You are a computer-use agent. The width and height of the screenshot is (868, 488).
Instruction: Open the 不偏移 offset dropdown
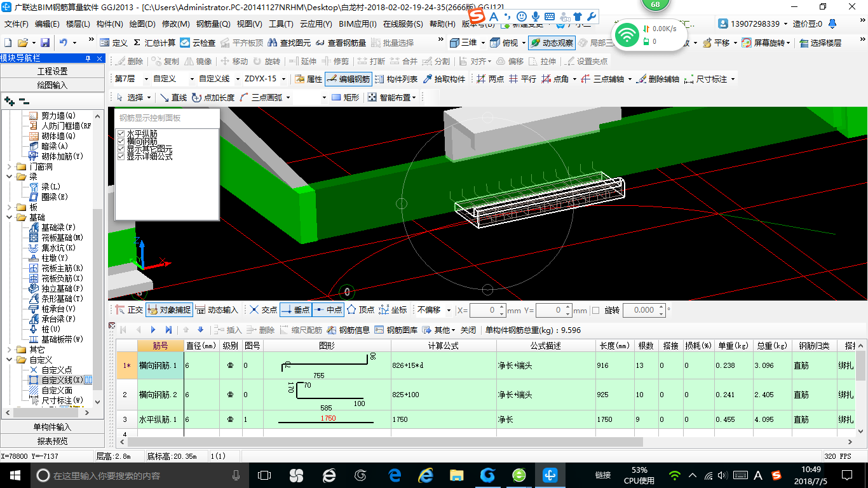click(449, 310)
